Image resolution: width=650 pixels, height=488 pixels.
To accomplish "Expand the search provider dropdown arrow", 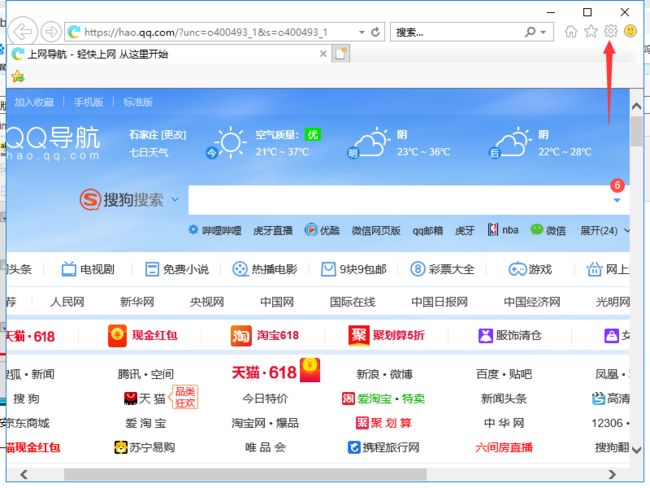I will tap(543, 32).
